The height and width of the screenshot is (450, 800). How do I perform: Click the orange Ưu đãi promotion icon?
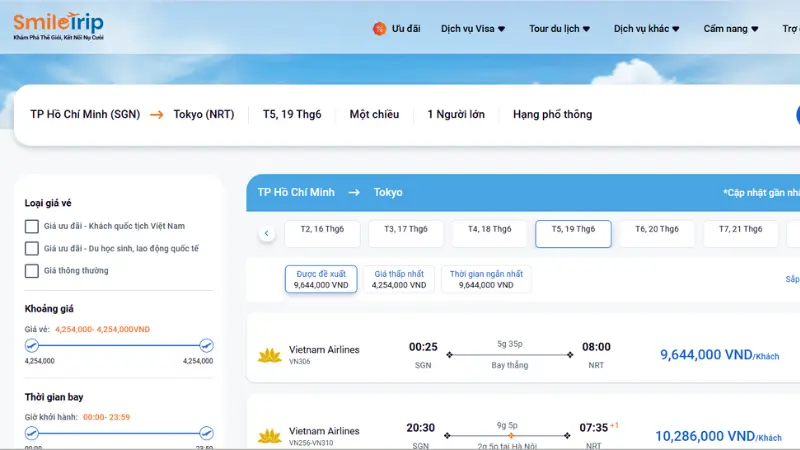click(379, 29)
